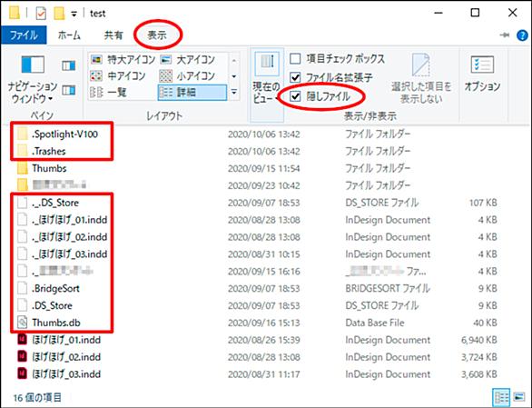Select the 3,724 KB ほげほげ_02.indd document
This screenshot has height=408, width=532.
[x=66, y=357]
